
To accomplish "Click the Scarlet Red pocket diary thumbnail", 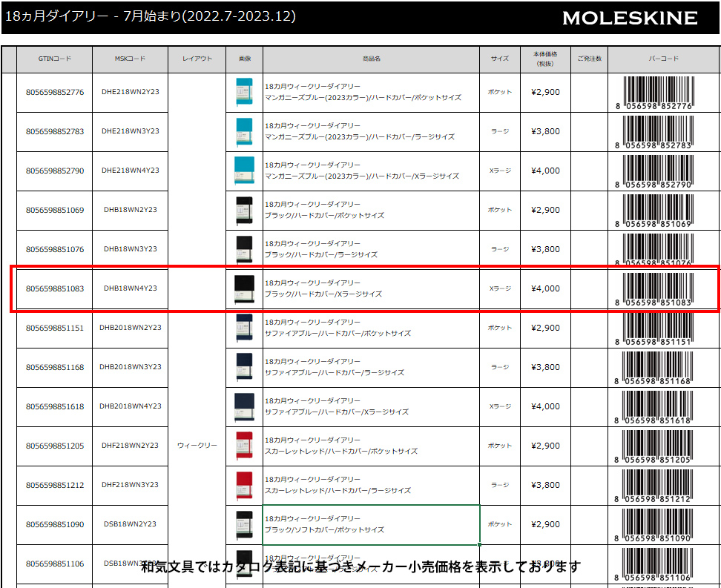I will pyautogui.click(x=244, y=446).
